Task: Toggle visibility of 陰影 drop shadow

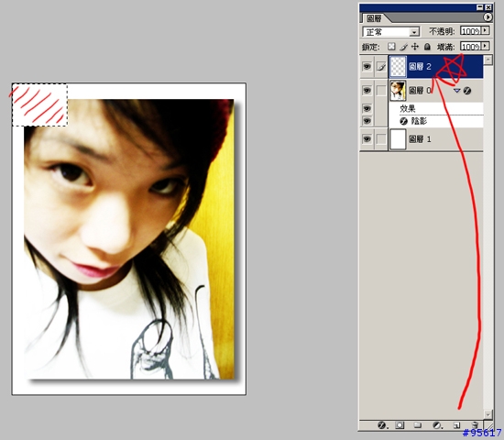Action: click(367, 121)
